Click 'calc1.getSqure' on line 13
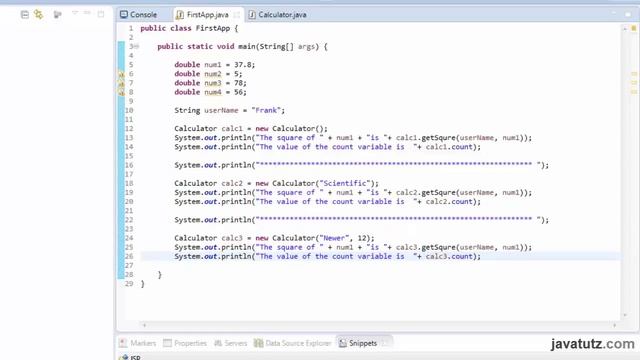This screenshot has height=360, width=640. coord(425,138)
